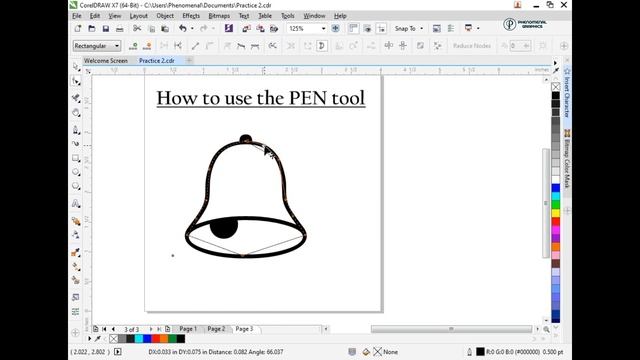
Task: Select the Freehand/Pen curve tool
Action: coord(76,130)
